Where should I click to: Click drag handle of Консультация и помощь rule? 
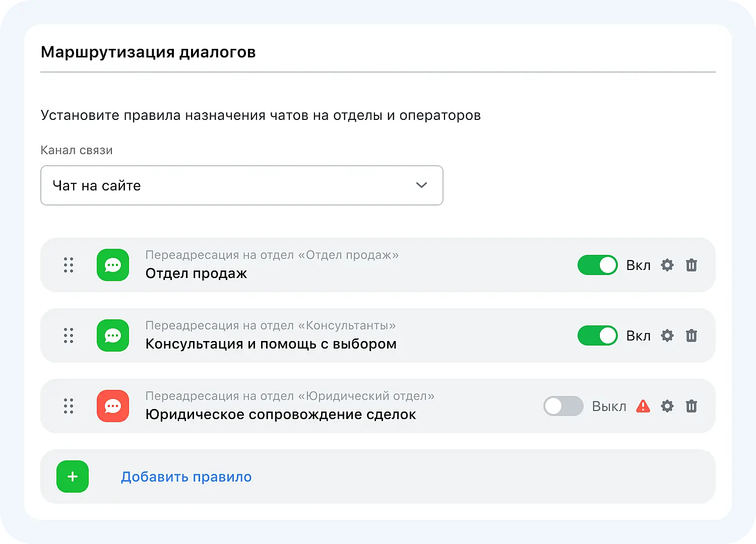[x=69, y=335]
